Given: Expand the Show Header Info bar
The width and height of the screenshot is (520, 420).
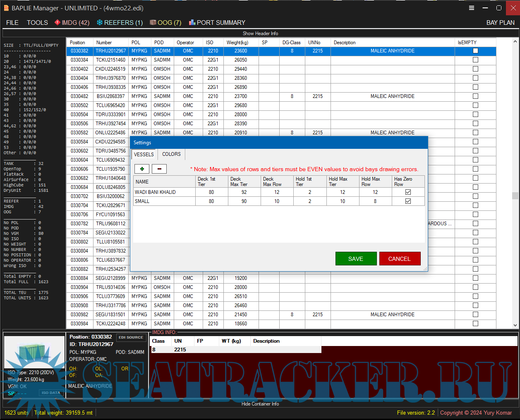Looking at the screenshot, I should (x=260, y=33).
